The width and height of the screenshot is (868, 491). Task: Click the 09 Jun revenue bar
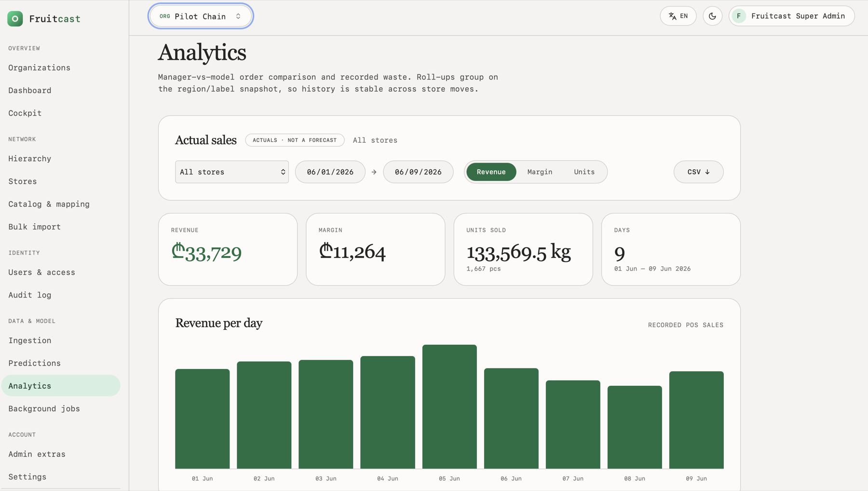pyautogui.click(x=696, y=420)
